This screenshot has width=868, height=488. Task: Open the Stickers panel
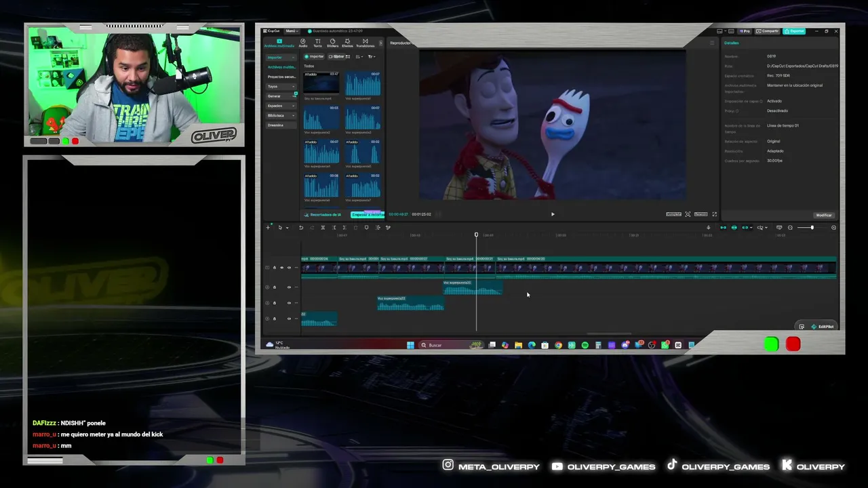tap(332, 43)
